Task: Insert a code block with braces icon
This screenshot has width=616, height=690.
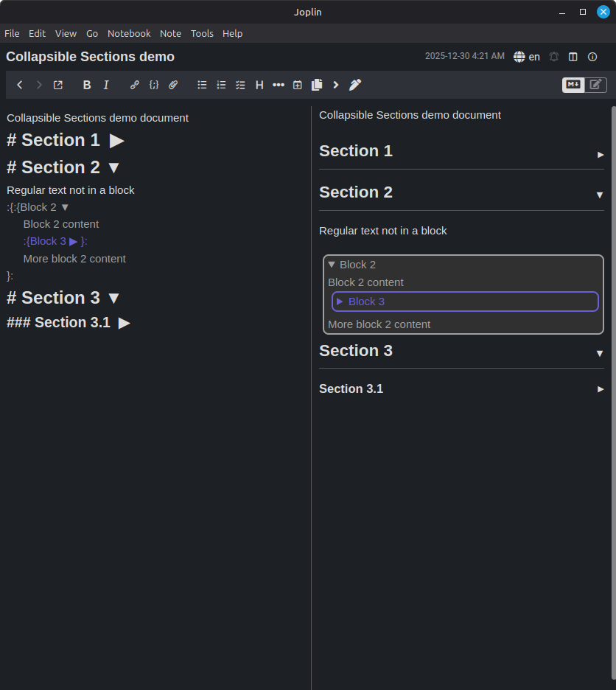Action: click(x=154, y=85)
